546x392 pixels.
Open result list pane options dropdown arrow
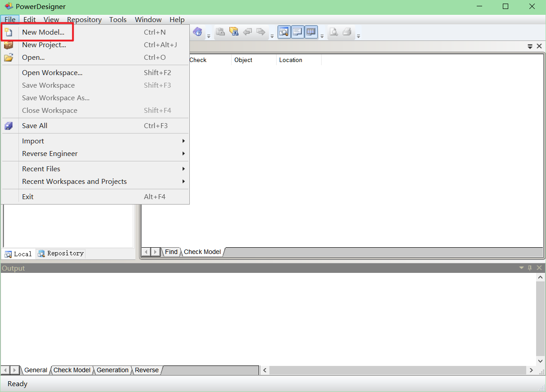[530, 46]
